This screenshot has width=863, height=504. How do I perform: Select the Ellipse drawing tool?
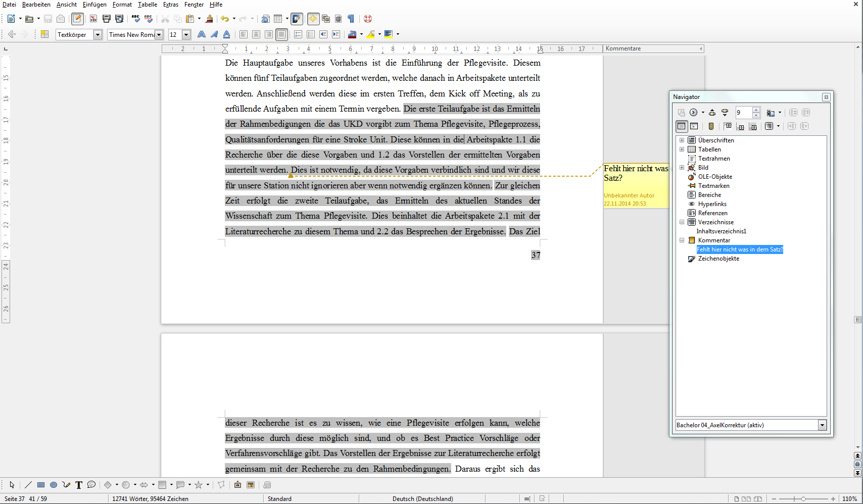click(x=54, y=485)
